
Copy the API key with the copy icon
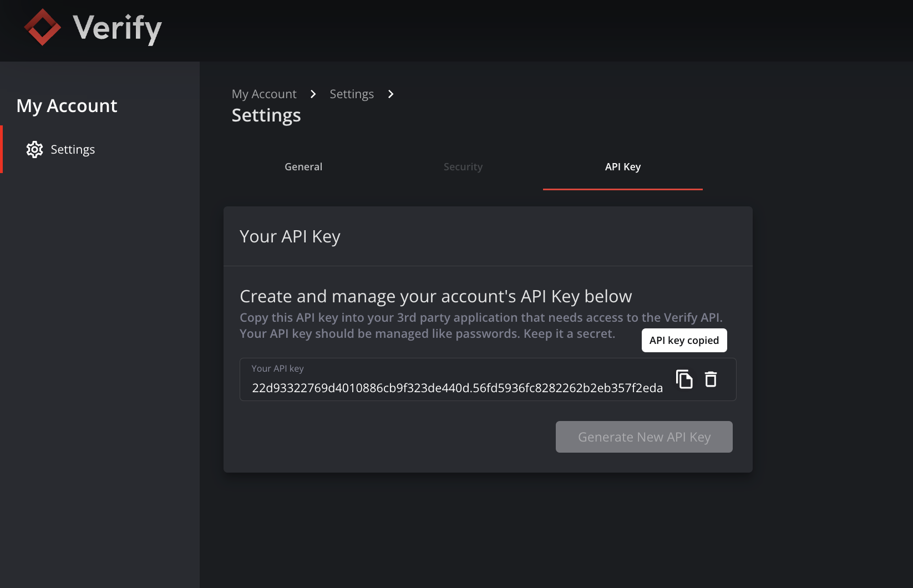[x=684, y=379]
